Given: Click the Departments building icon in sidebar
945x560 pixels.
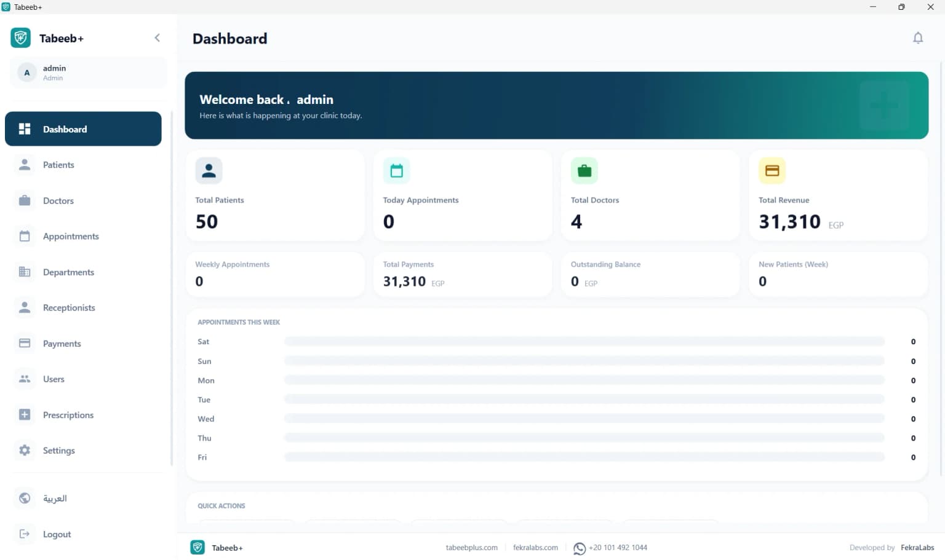Looking at the screenshot, I should click(25, 272).
